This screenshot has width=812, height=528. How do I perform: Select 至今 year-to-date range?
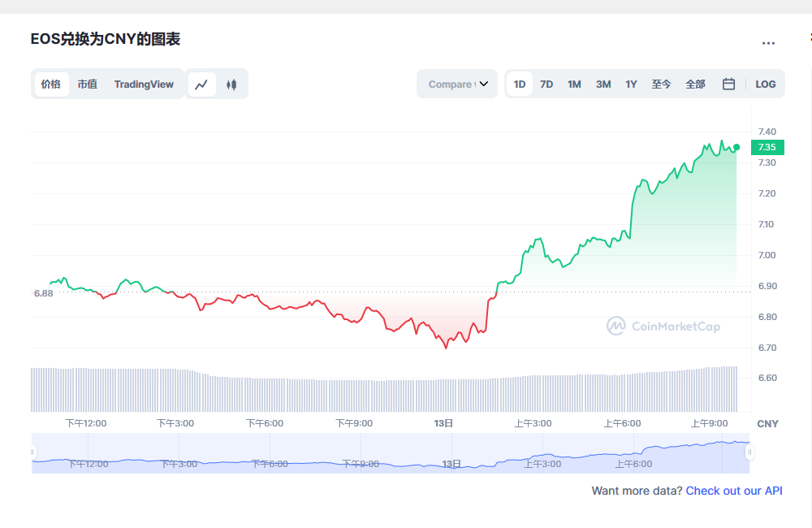[661, 84]
